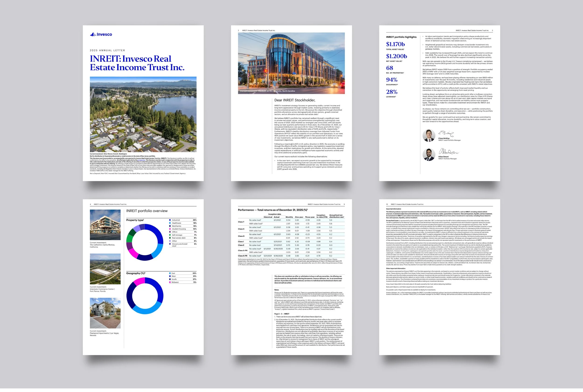Open the Silver Shores aerial cover photo
This screenshot has height=392, width=583.
(143, 114)
